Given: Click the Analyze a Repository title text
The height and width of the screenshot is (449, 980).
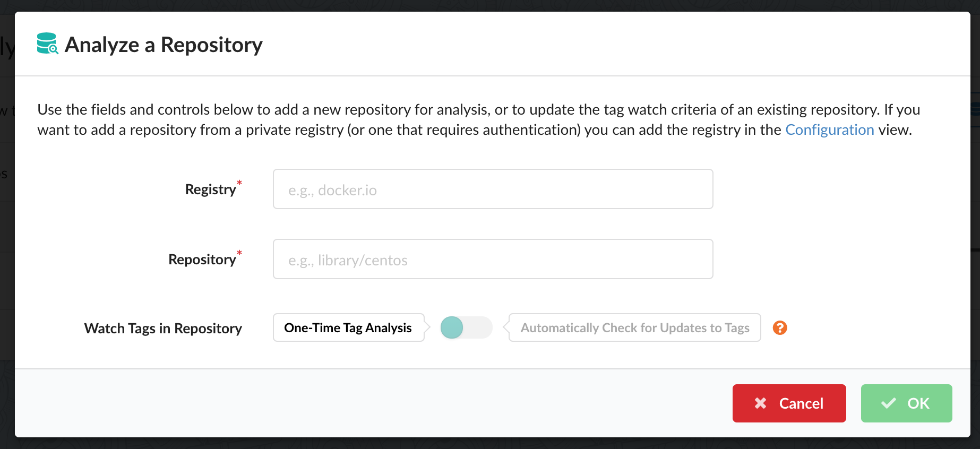Looking at the screenshot, I should 164,45.
